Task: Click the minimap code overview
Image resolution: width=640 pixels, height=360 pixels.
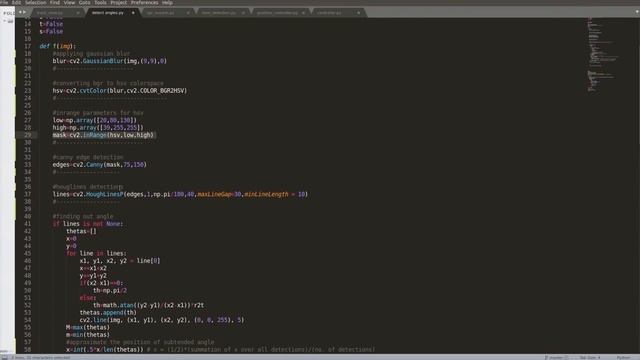Action: pyautogui.click(x=602, y=54)
